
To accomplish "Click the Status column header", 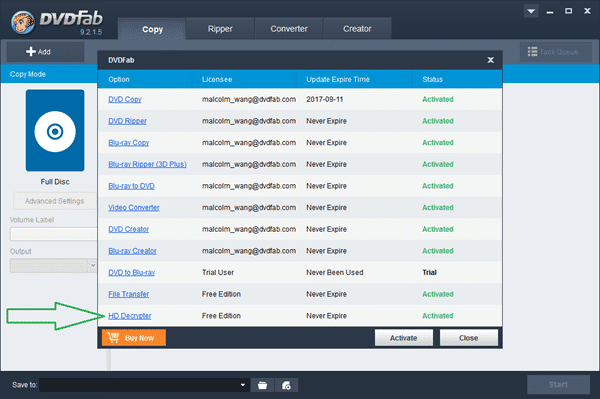I will (432, 79).
